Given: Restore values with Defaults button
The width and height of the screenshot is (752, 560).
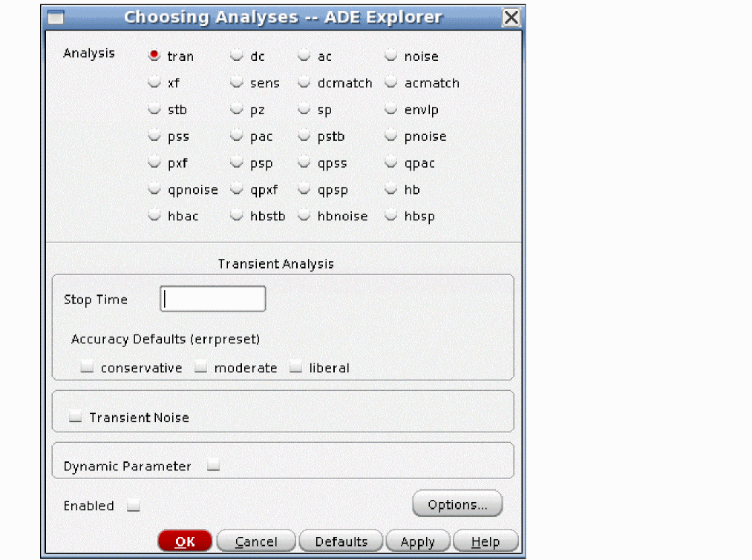Looking at the screenshot, I should pyautogui.click(x=341, y=541).
